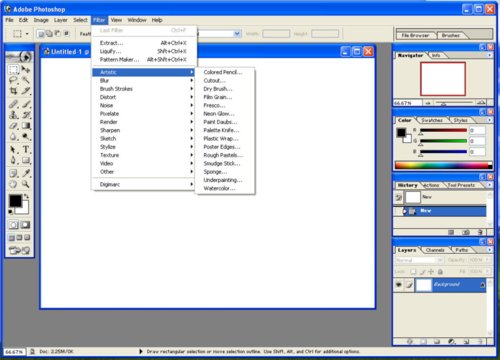The height and width of the screenshot is (360, 500).
Task: Toggle lock position icon in Layers
Action: [x=431, y=272]
